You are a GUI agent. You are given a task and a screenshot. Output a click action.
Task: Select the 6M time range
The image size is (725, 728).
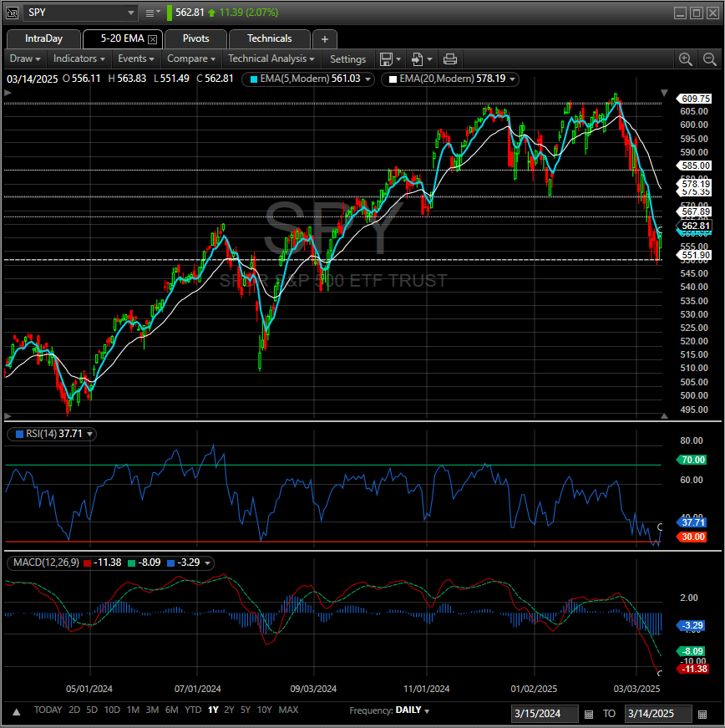click(x=171, y=710)
